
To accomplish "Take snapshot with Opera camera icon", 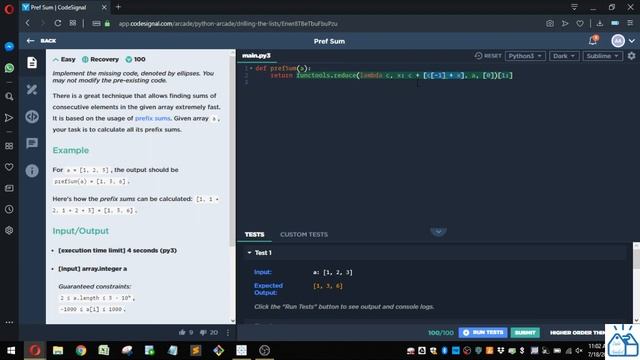I will click(x=550, y=24).
